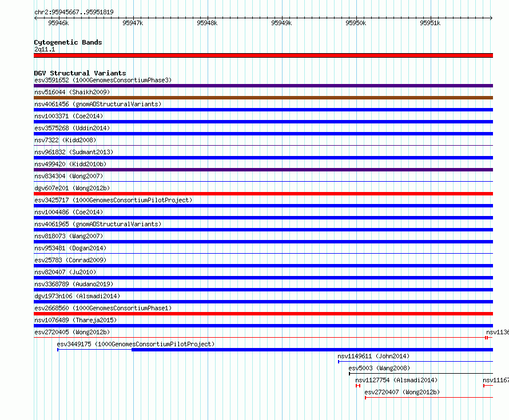Click the thin blue nsv1149611 variant line
Image resolution: width=509 pixels, height=420 pixels.
[416, 362]
